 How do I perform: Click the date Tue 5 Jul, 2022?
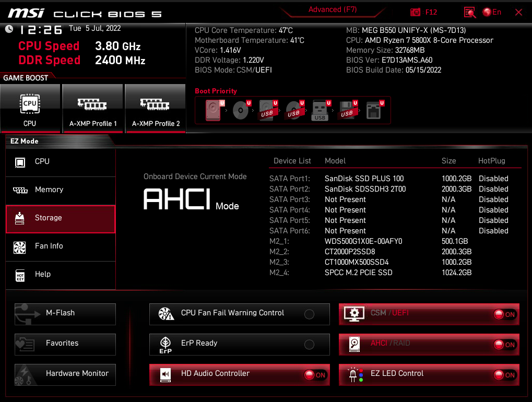coord(94,29)
